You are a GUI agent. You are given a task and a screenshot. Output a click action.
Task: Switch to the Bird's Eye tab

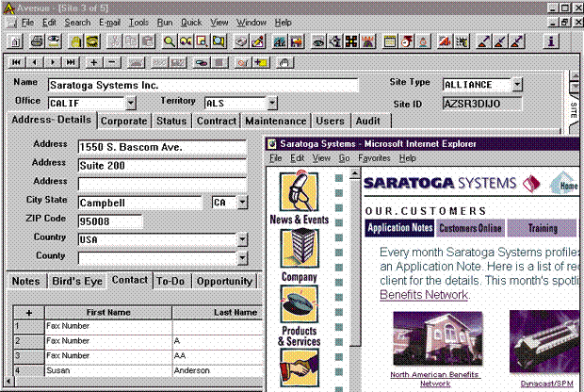[77, 281]
